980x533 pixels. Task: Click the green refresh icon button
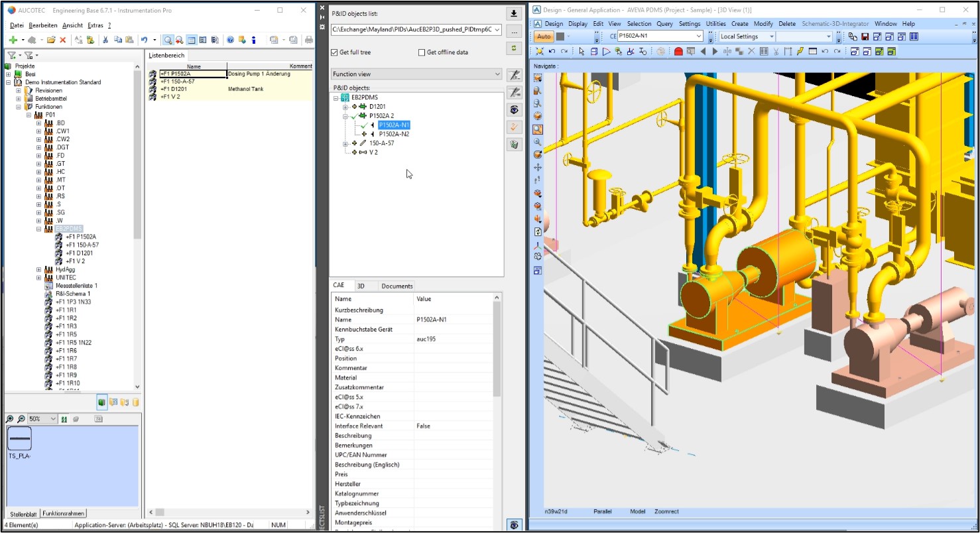click(x=513, y=48)
